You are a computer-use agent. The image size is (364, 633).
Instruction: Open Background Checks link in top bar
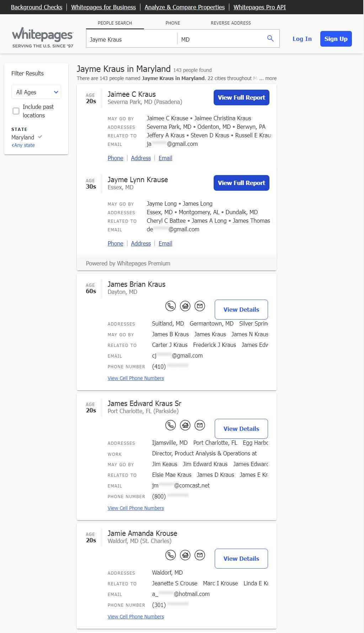click(37, 7)
